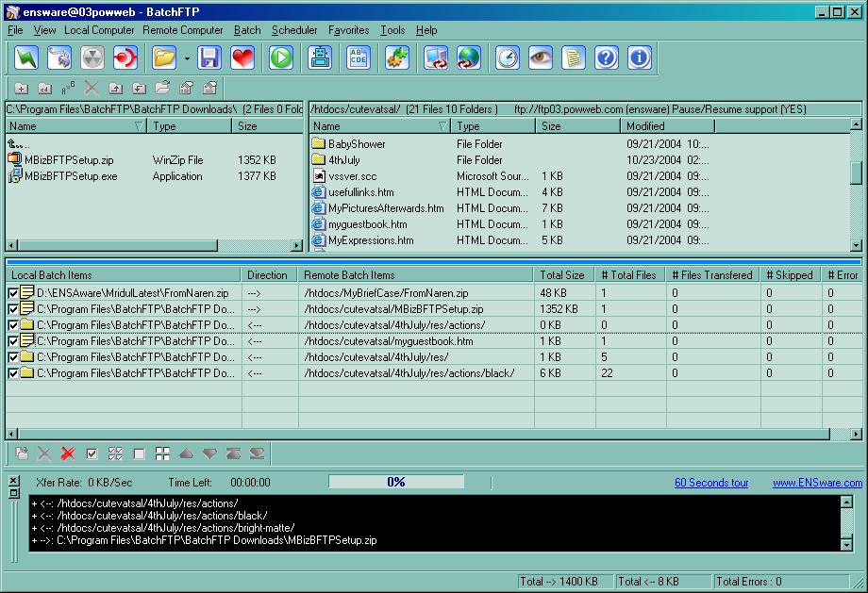Go up one level in local pane
Screen dimensions: 868x593
point(18,144)
